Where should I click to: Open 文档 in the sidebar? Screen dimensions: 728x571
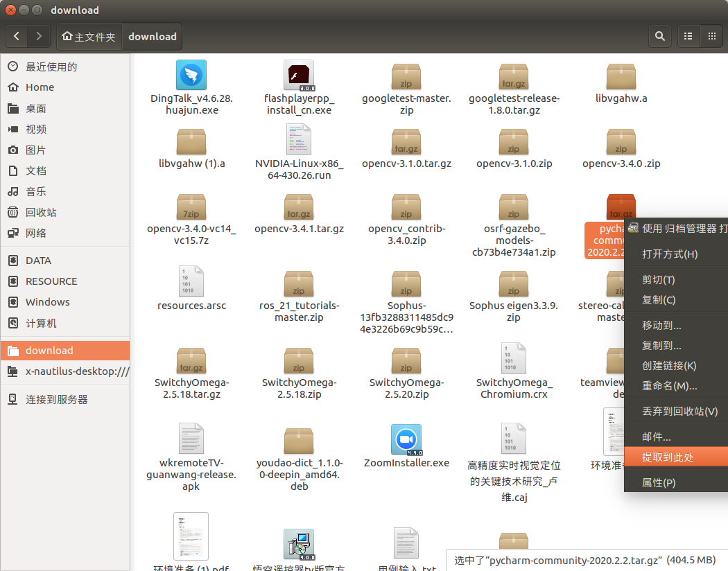tap(65, 170)
